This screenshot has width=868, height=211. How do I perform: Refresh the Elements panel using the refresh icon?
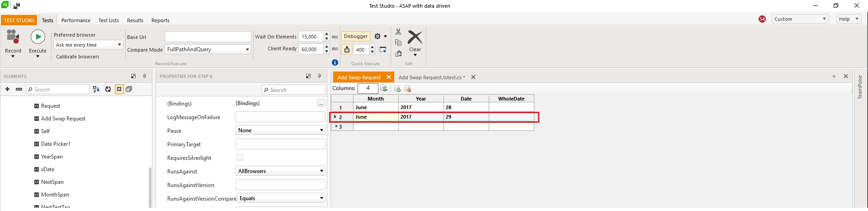(108, 89)
